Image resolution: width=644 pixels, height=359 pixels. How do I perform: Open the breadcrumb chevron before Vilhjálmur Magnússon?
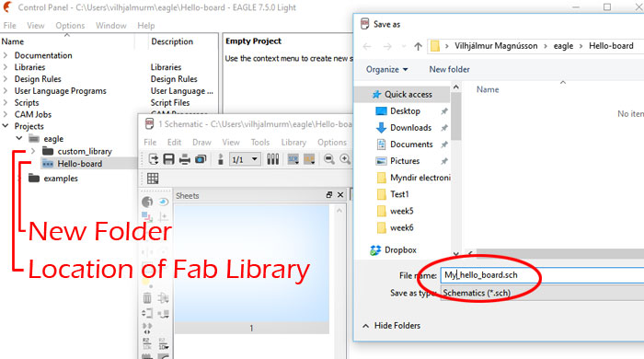coord(446,46)
